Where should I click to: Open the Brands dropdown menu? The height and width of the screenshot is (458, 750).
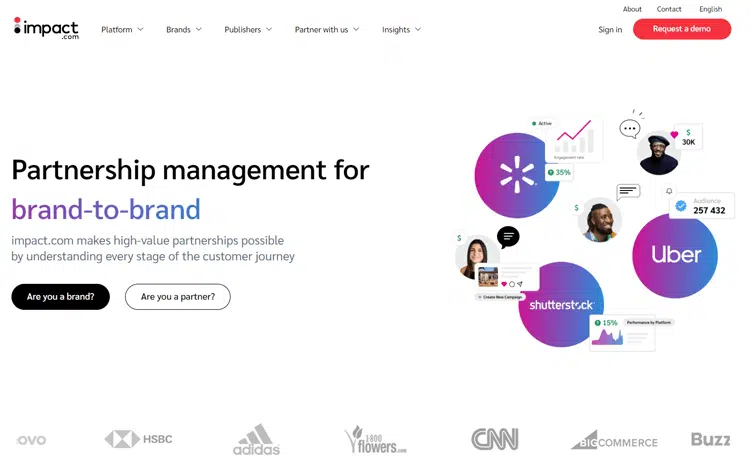point(184,30)
